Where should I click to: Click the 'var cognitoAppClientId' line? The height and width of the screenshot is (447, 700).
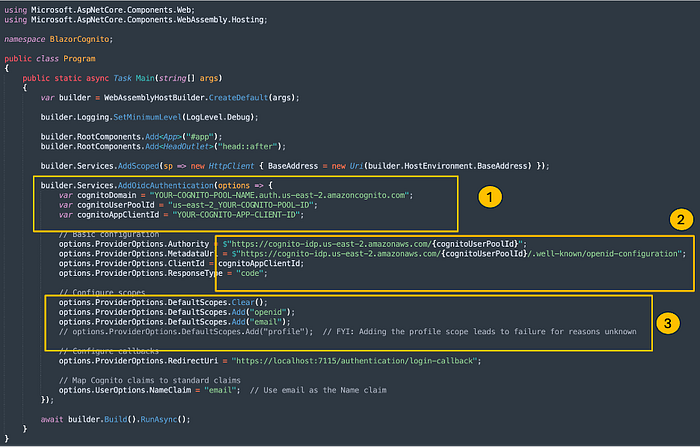[181, 215]
